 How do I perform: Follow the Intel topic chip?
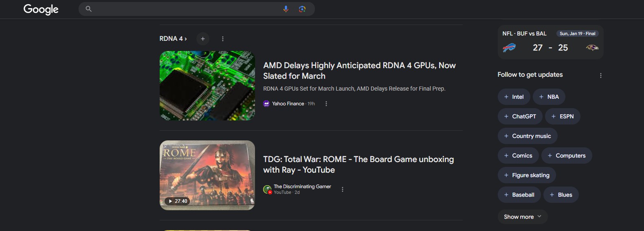pos(514,97)
